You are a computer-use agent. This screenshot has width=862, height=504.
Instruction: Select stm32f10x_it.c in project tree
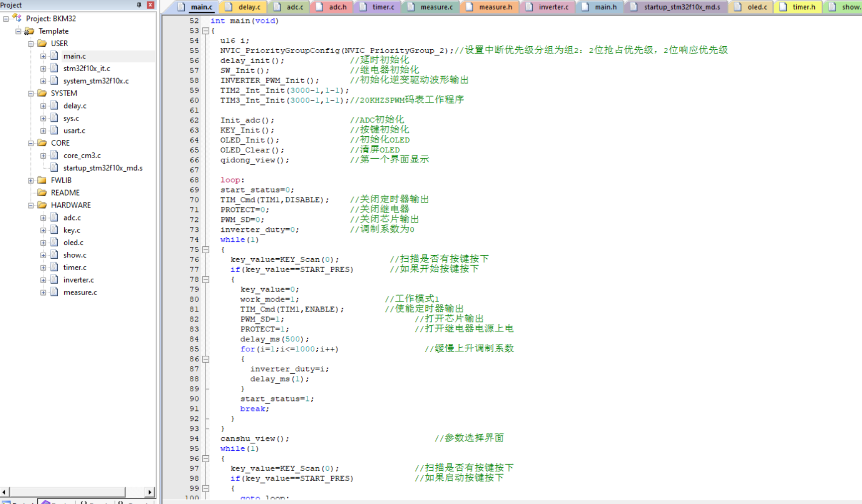pos(87,68)
